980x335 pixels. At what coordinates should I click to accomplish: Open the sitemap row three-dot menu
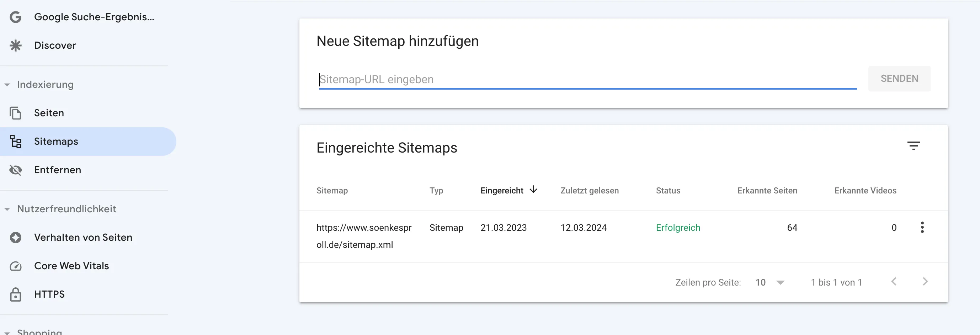(922, 227)
